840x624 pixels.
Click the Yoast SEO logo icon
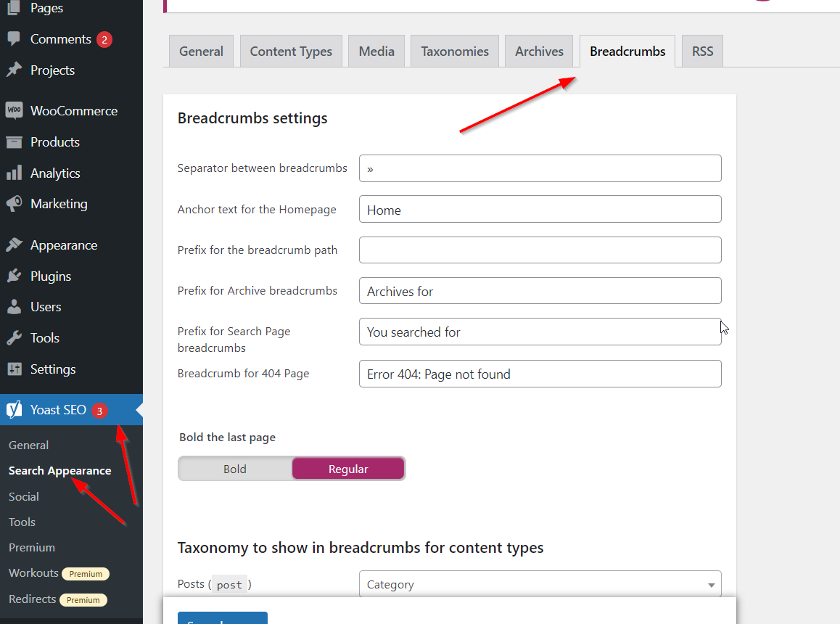pos(14,410)
